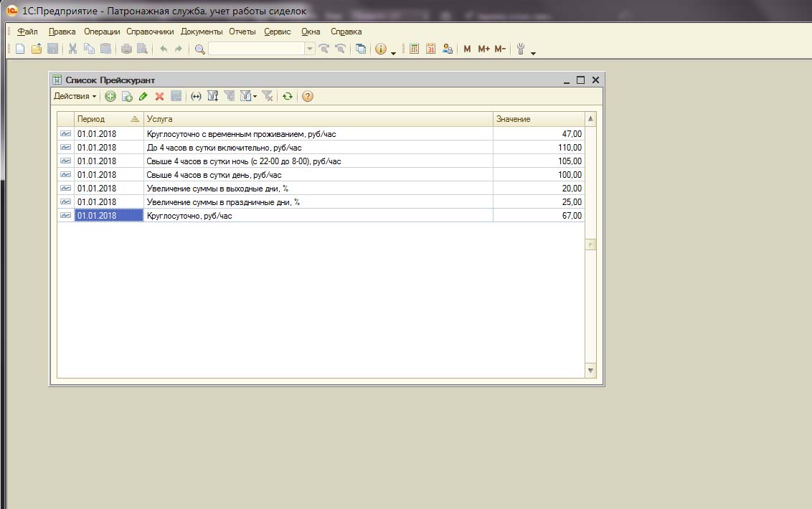Image resolution: width=812 pixels, height=509 pixels.
Task: Click the value 67,00 cell
Action: (x=539, y=215)
